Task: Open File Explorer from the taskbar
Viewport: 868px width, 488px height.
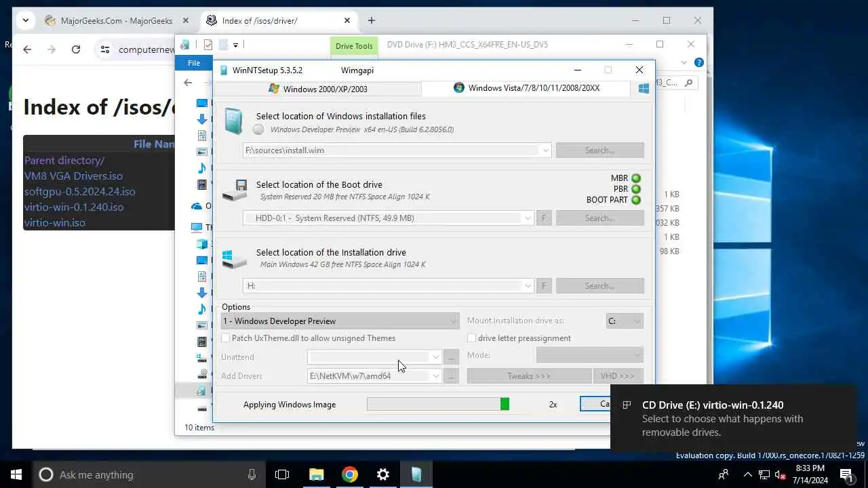Action: tap(317, 474)
